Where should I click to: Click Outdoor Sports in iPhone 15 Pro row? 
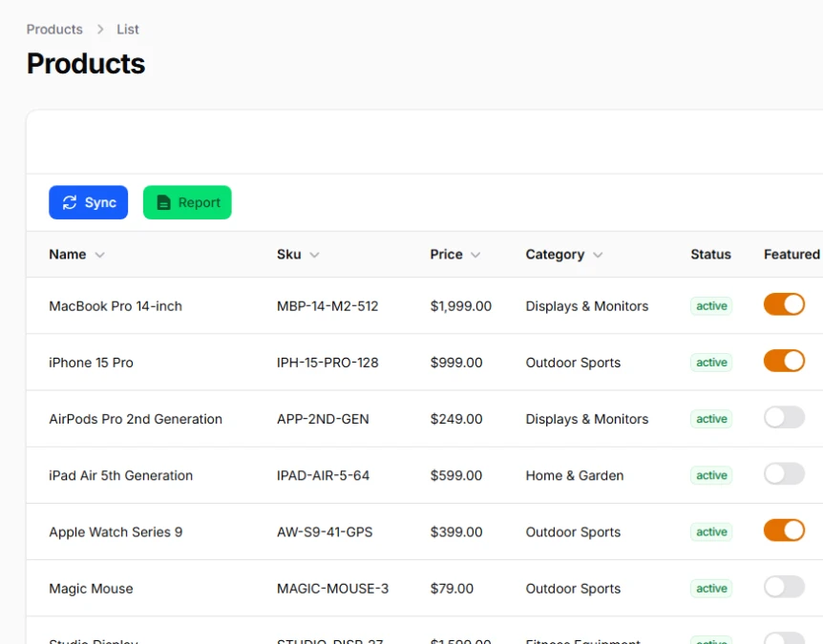pos(573,363)
